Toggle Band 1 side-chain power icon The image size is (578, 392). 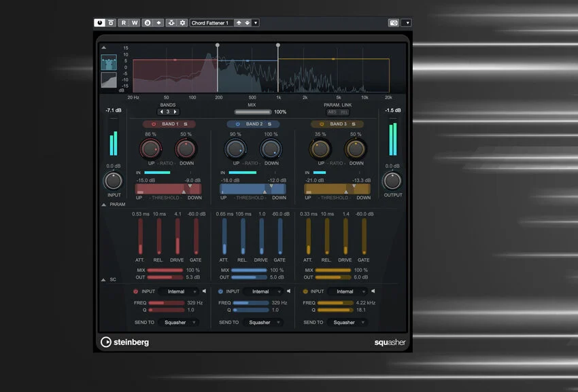point(135,291)
